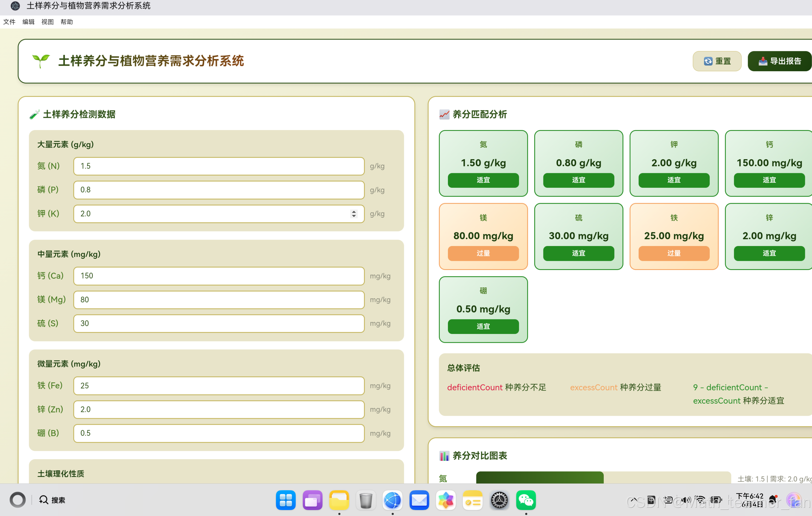Screen dimensions: 812x516
Task: Click the 适宜 badge on the 磷 card
Action: pos(579,180)
